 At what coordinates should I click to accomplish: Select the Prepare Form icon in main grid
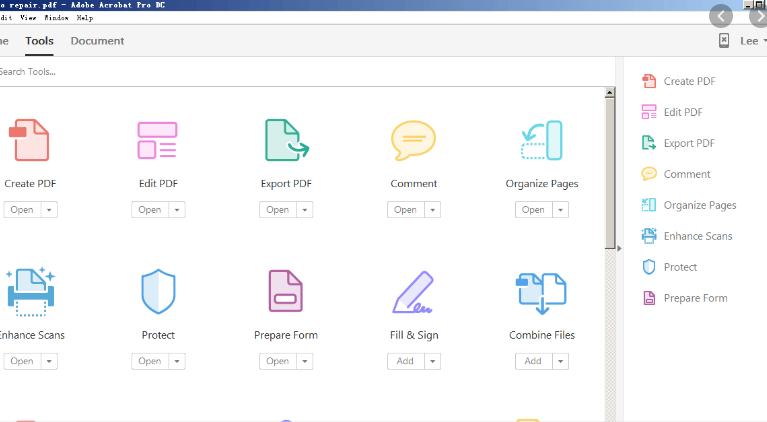pyautogui.click(x=286, y=291)
